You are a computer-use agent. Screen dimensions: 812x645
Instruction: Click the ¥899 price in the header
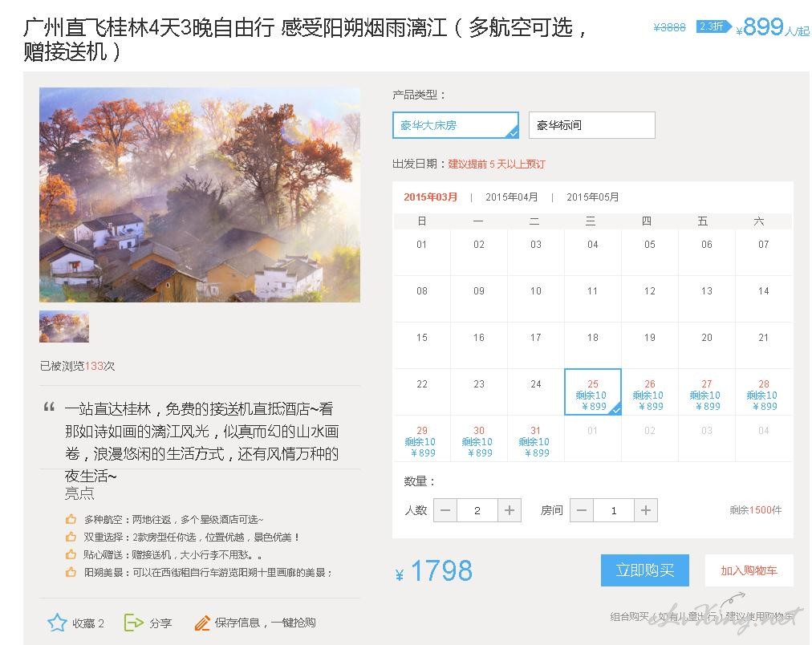click(x=760, y=26)
